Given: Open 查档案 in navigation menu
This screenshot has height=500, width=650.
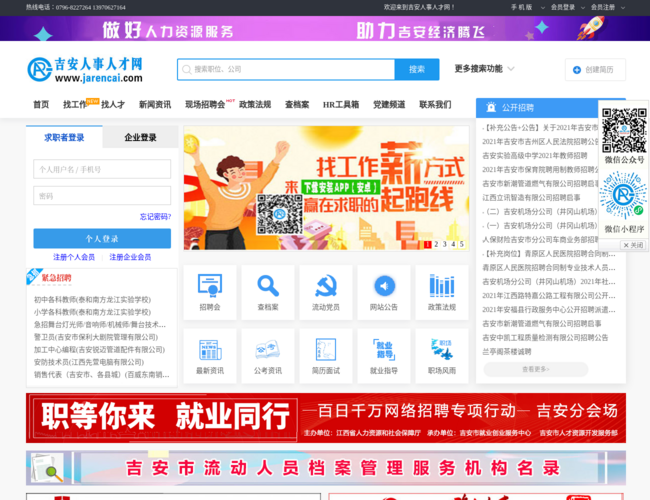Looking at the screenshot, I should pos(297,104).
